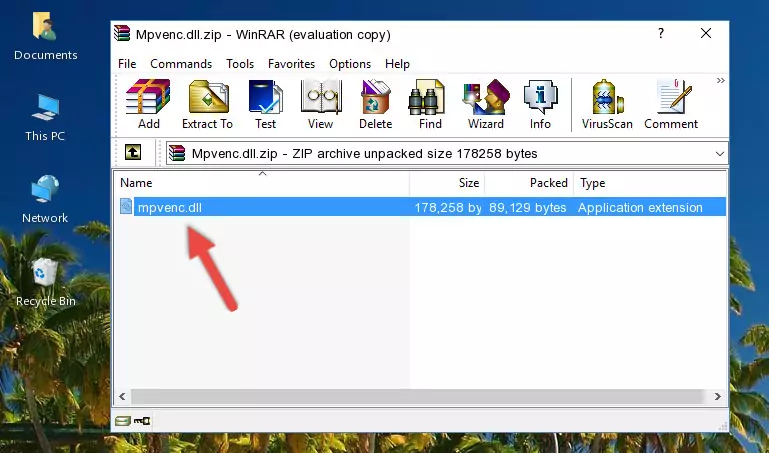The height and width of the screenshot is (453, 769).
Task: Click the horizontal scrollbar left arrow
Action: point(123,396)
